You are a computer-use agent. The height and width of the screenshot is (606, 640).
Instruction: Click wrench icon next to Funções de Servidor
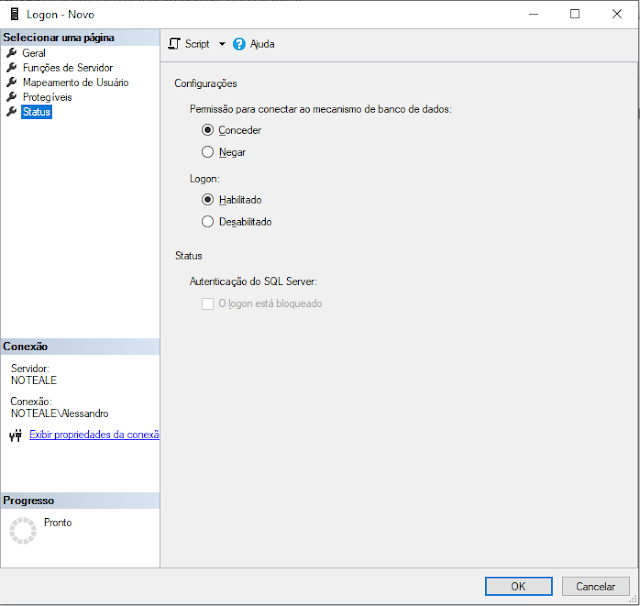click(x=12, y=67)
